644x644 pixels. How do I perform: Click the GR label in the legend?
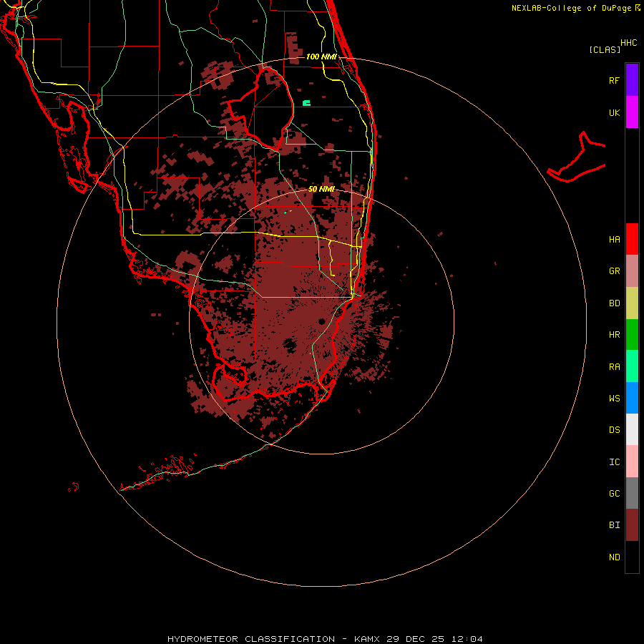(614, 271)
